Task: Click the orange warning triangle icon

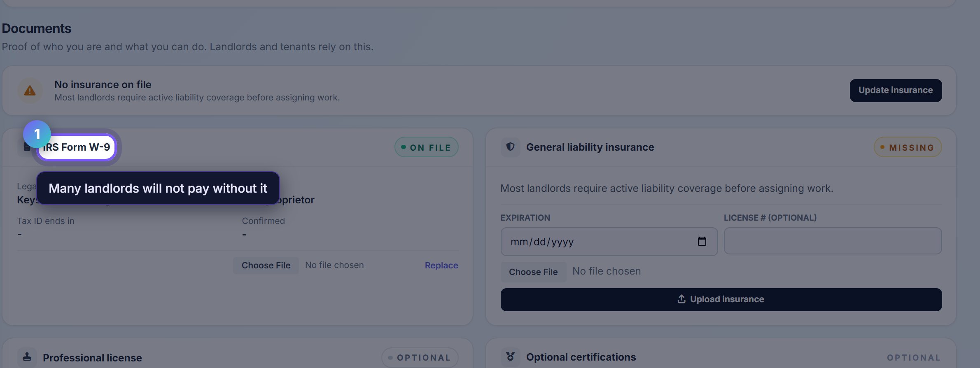Action: 30,91
